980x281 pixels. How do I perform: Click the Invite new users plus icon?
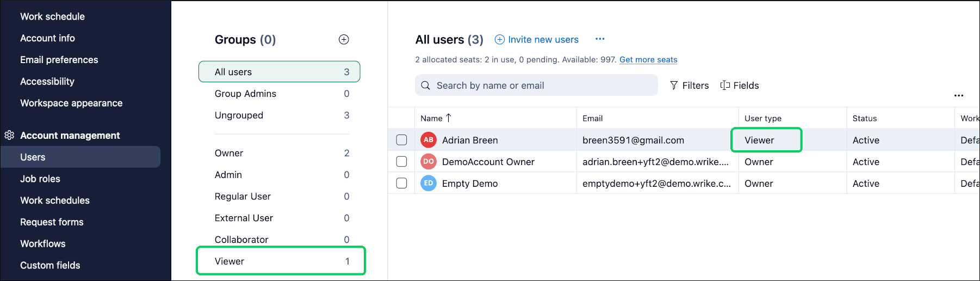point(499,39)
